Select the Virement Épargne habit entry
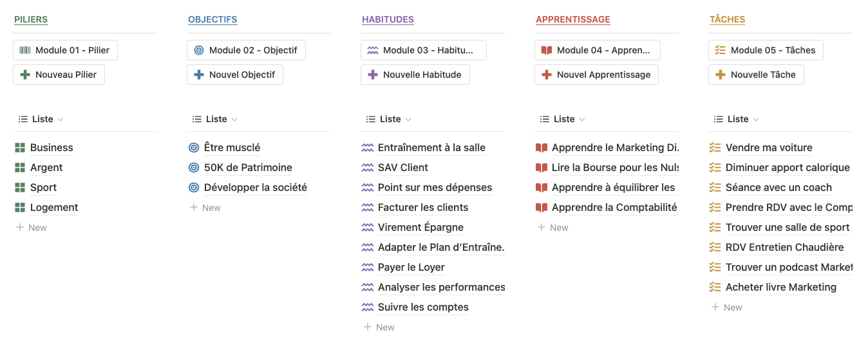 [420, 228]
